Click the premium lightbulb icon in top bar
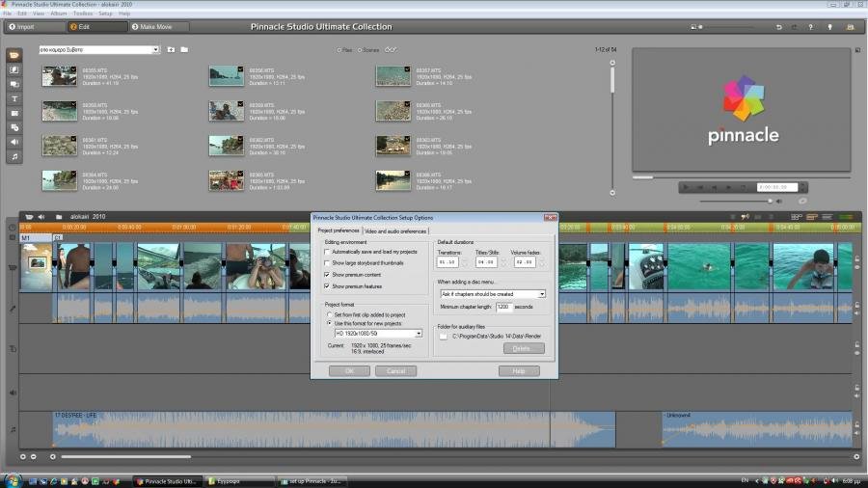 pos(829,27)
